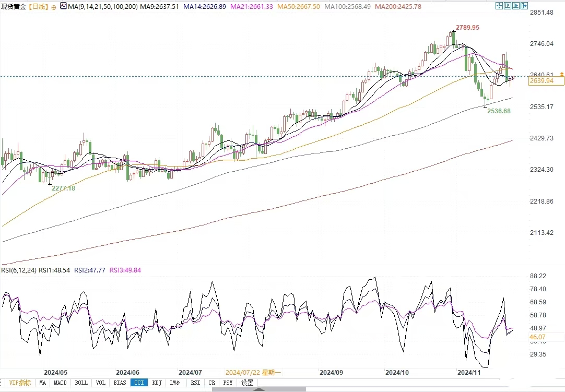565x392 pixels.
Task: Click the MA(9,14,21,50,100,200) parameters label
Action: tap(103, 6)
